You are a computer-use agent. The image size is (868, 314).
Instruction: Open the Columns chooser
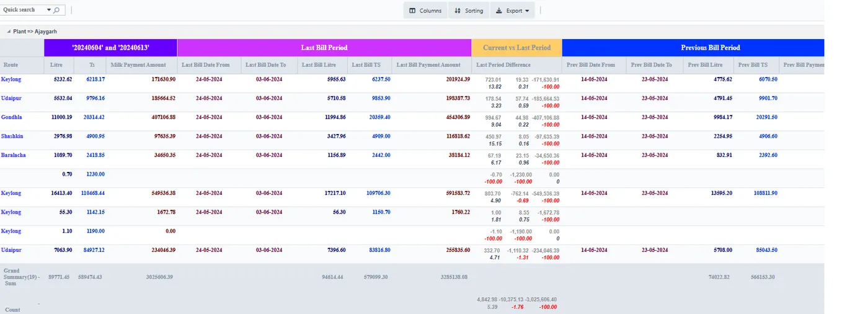(425, 11)
